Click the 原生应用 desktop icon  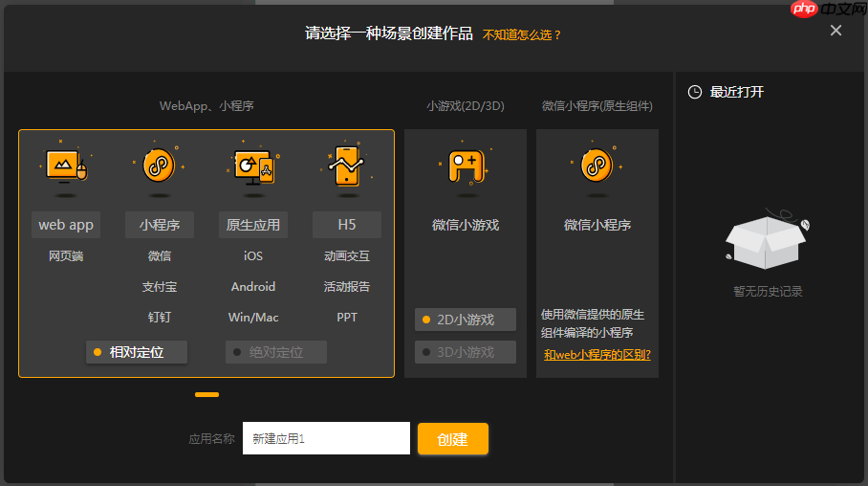click(253, 166)
